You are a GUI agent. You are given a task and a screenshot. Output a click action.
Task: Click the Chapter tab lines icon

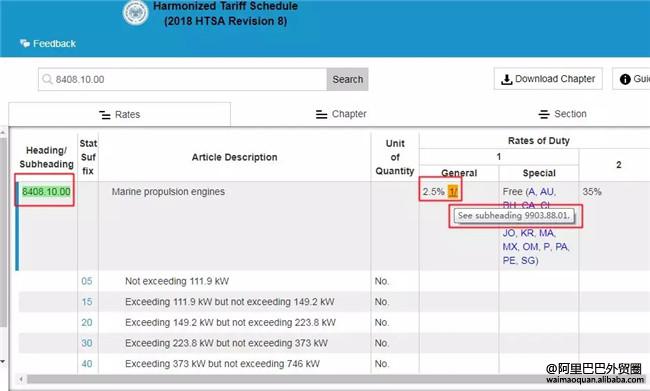[321, 114]
